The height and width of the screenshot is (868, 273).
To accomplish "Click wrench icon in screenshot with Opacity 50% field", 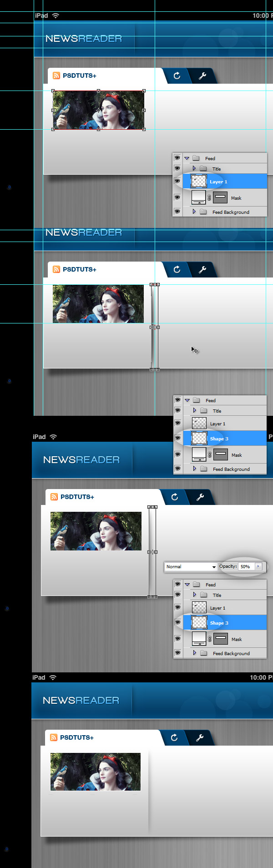I will (x=200, y=497).
